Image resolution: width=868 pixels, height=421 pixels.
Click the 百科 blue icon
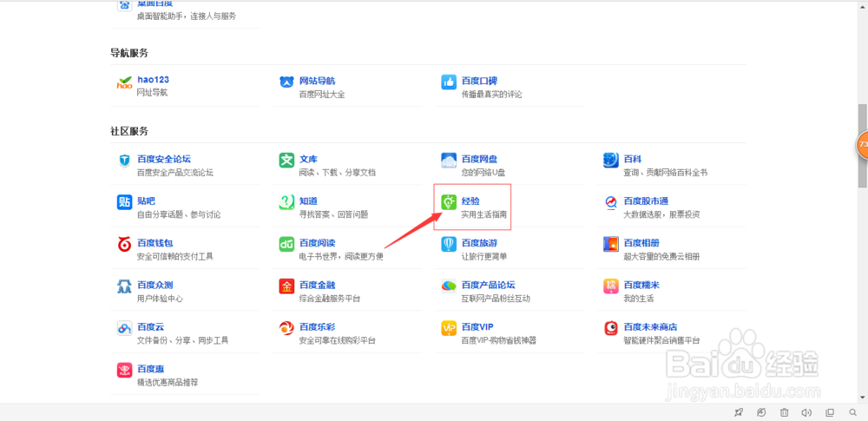tap(610, 161)
